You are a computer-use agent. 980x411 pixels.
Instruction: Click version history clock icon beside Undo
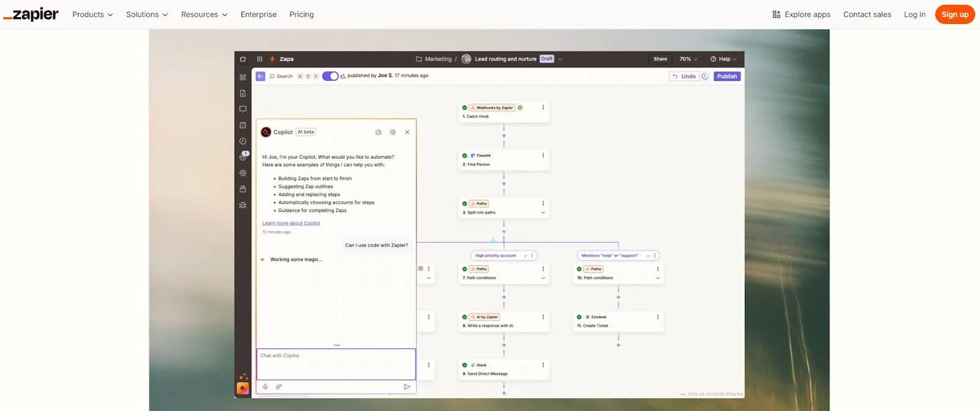click(x=705, y=77)
